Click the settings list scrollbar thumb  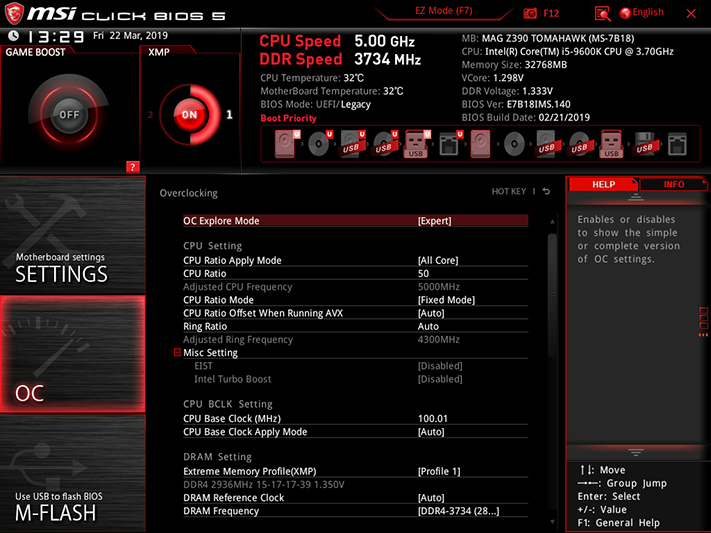tap(552, 297)
